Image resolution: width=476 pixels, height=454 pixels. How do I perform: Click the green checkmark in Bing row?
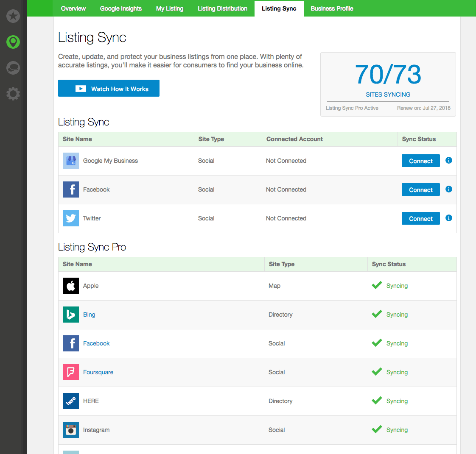pyautogui.click(x=377, y=314)
